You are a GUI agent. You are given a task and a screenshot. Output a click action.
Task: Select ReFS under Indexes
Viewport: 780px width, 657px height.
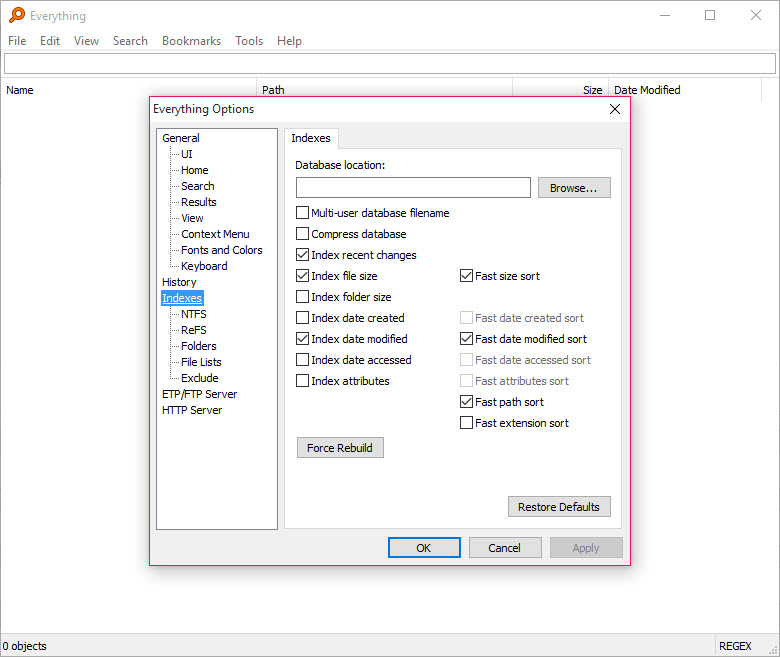pos(194,330)
